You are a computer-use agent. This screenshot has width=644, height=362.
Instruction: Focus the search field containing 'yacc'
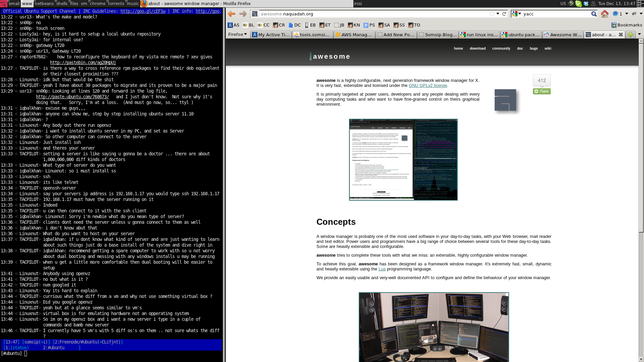tap(556, 14)
